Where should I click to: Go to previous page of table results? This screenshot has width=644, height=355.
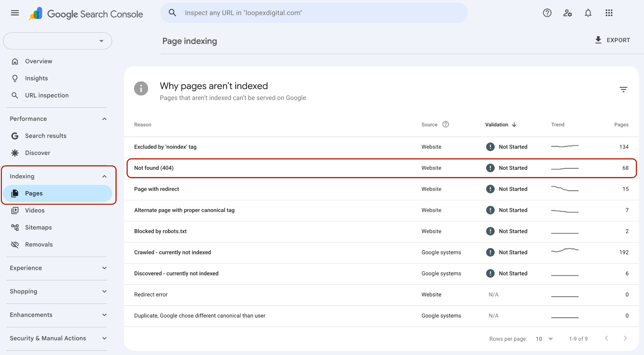pyautogui.click(x=606, y=338)
